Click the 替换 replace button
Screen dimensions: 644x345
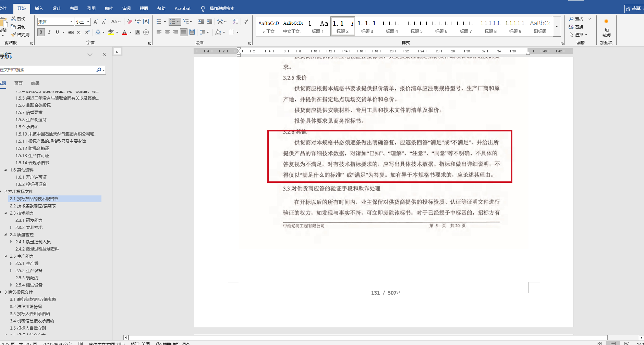[576, 27]
